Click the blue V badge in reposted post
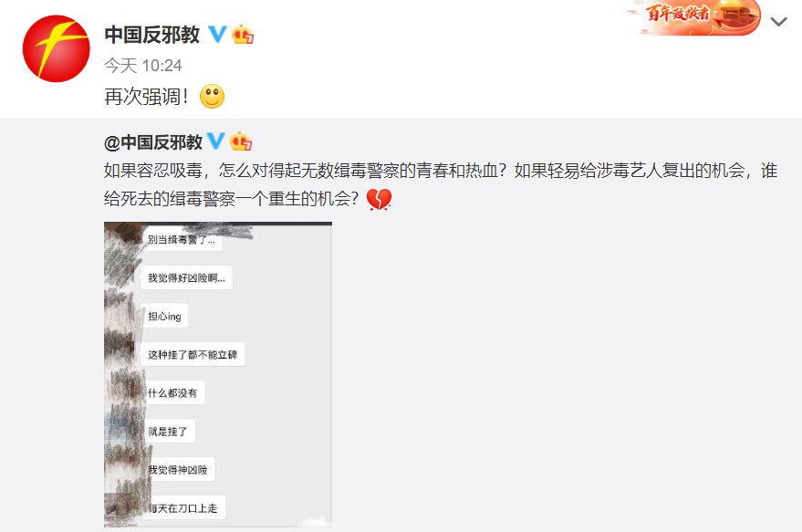The height and width of the screenshot is (532, 802). tap(215, 141)
